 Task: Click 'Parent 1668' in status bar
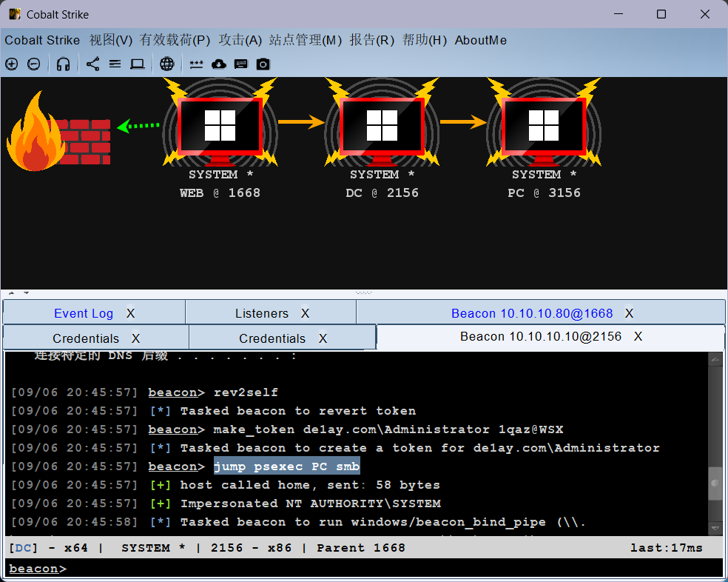click(x=361, y=548)
